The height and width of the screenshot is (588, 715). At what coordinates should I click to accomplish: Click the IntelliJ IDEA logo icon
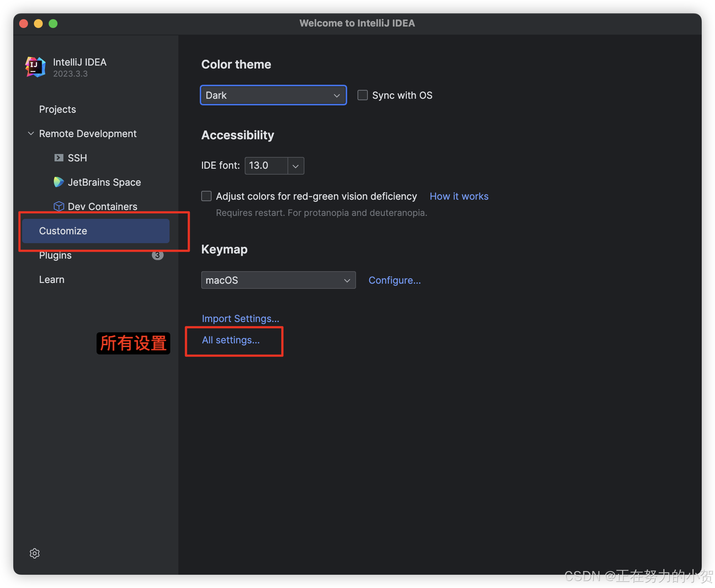pyautogui.click(x=35, y=67)
